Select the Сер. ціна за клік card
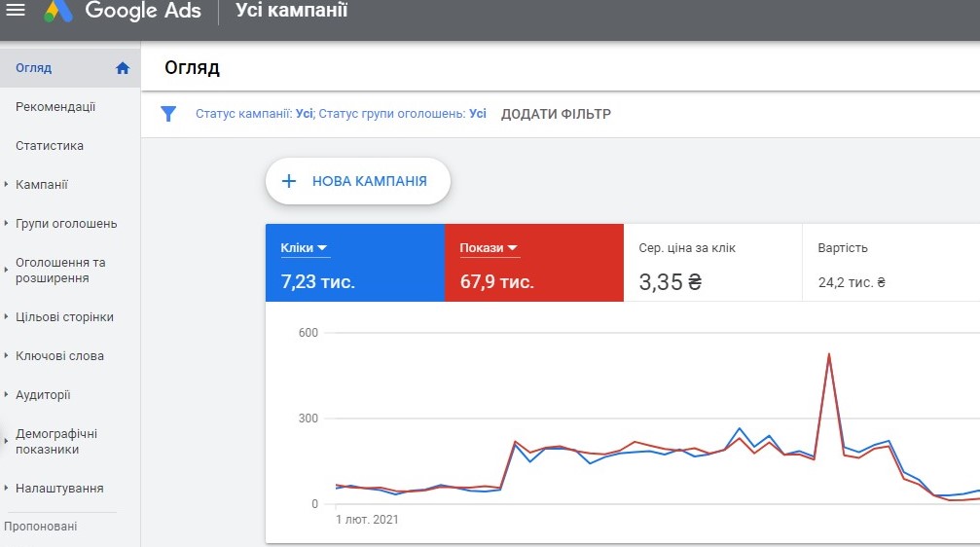The width and height of the screenshot is (980, 547). [x=712, y=263]
